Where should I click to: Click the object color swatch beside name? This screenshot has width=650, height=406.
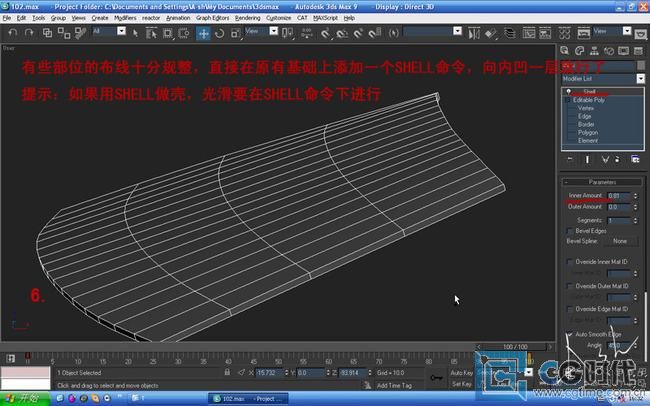point(640,66)
